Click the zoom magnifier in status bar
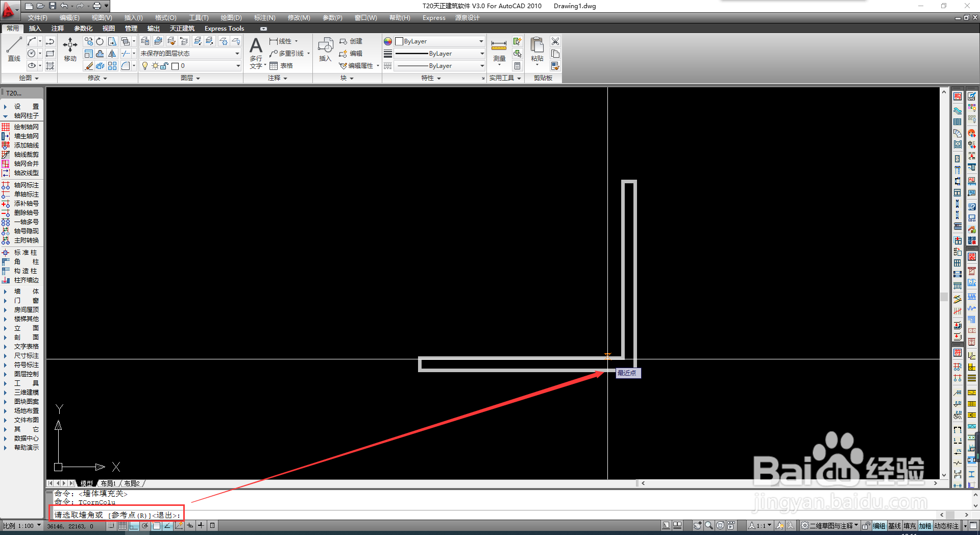Screen dimensions: 980x535 [708, 525]
